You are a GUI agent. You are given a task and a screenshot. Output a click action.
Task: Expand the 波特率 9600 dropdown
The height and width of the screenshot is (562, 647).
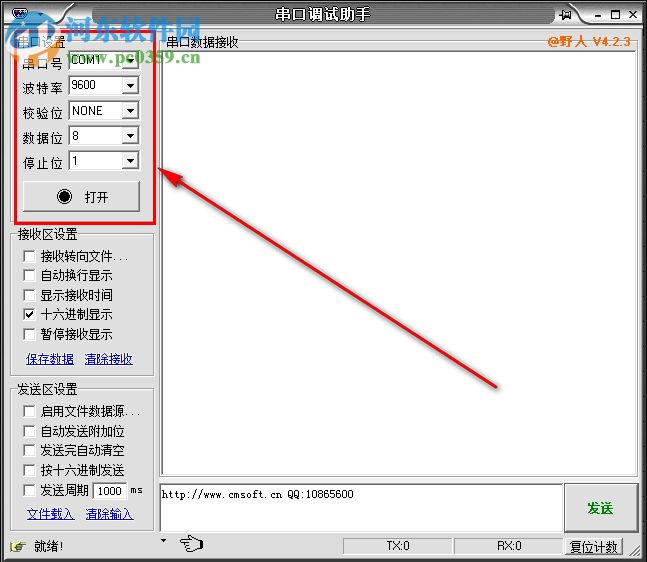click(x=130, y=86)
